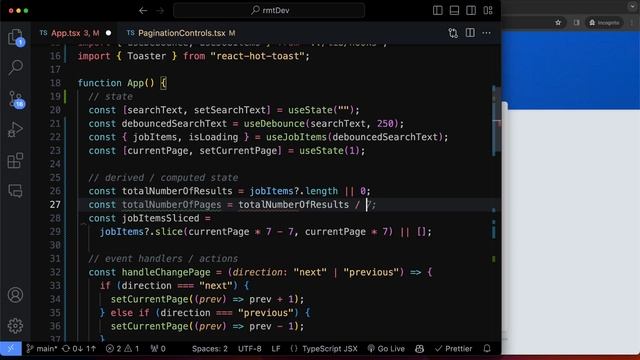The height and width of the screenshot is (360, 640).
Task: Click line number 27 in the gutter
Action: pyautogui.click(x=55, y=204)
